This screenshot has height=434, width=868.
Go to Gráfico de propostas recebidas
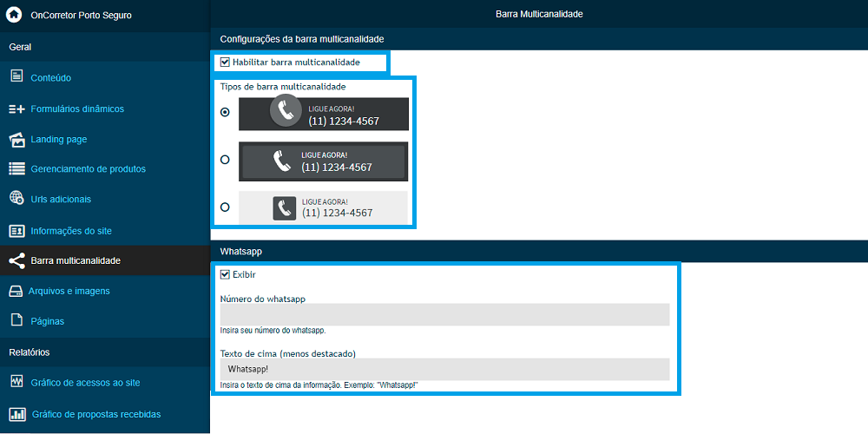click(95, 414)
